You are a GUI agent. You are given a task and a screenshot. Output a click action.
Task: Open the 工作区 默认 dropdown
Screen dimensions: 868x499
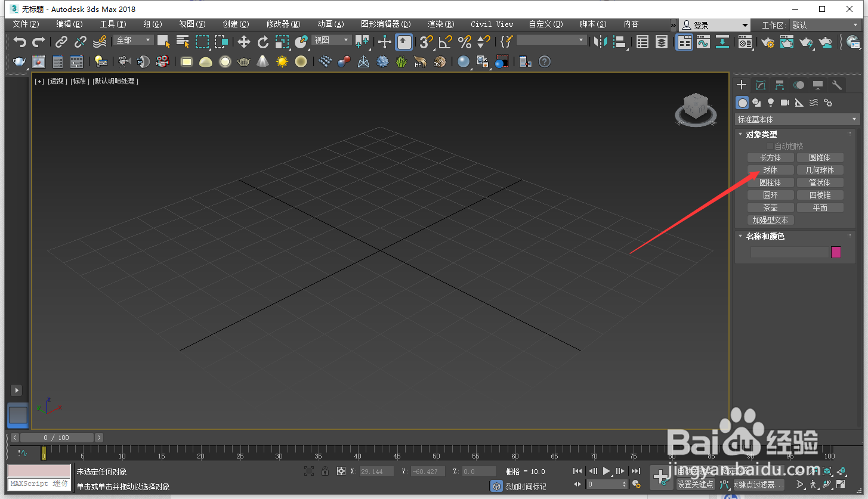point(825,25)
